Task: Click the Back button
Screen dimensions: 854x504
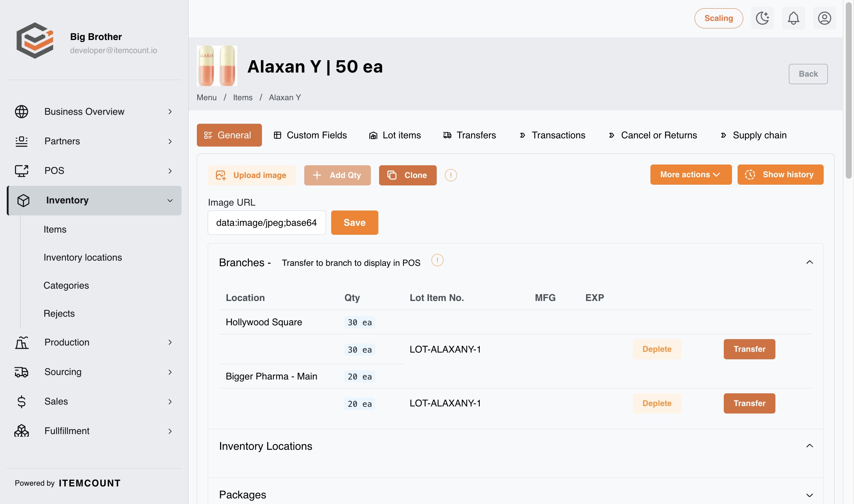Action: (808, 74)
